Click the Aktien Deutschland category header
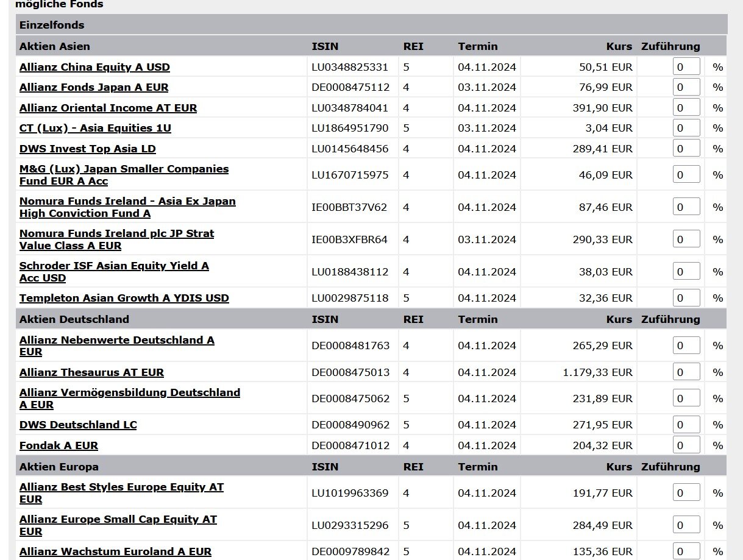Image resolution: width=743 pixels, height=560 pixels. click(x=74, y=319)
